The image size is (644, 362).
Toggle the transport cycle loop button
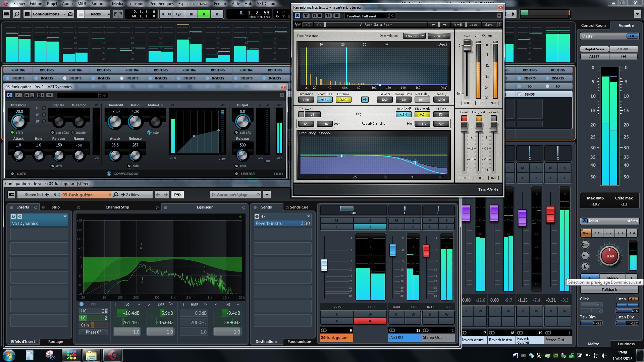[x=179, y=14]
